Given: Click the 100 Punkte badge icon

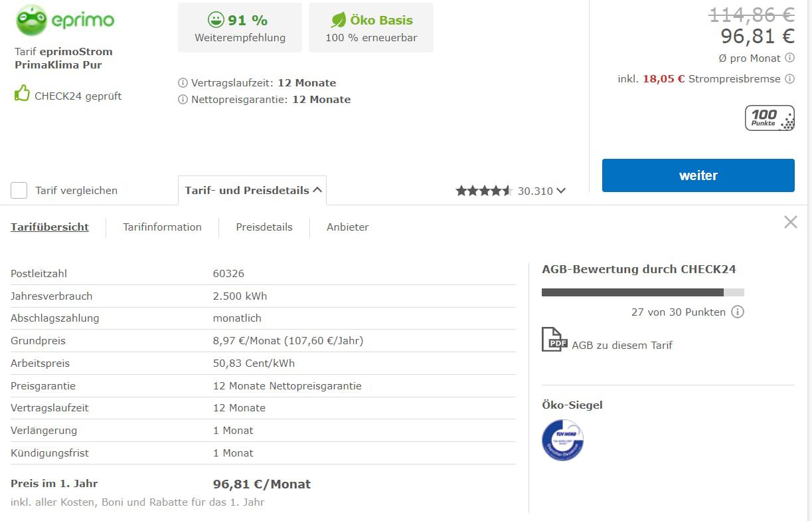Looking at the screenshot, I should 770,118.
